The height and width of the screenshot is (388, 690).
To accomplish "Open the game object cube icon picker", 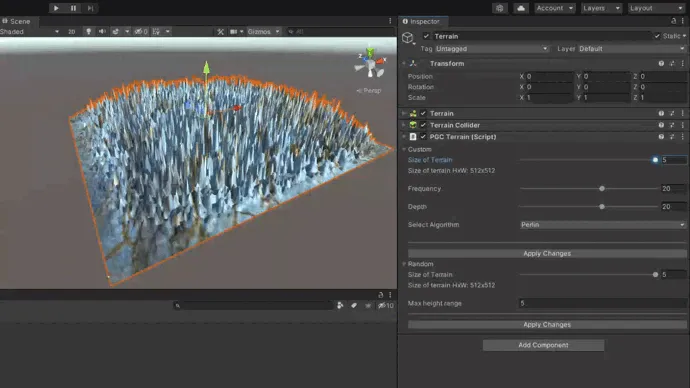I will point(408,38).
